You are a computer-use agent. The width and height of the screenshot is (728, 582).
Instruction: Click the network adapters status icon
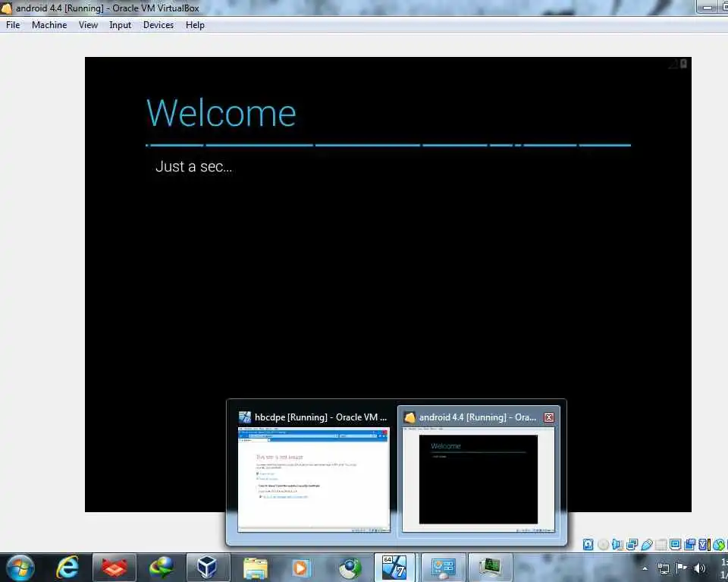(632, 544)
